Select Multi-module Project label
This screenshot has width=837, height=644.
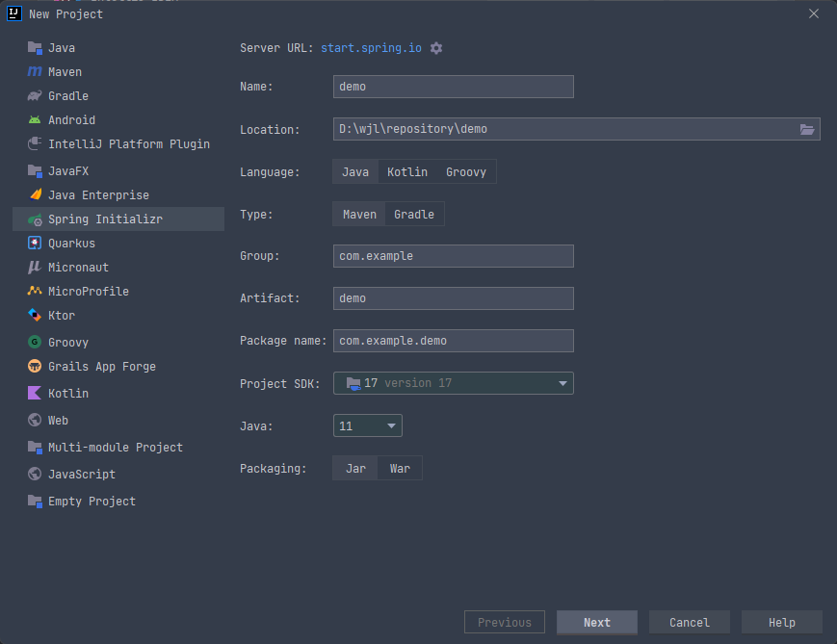[116, 447]
